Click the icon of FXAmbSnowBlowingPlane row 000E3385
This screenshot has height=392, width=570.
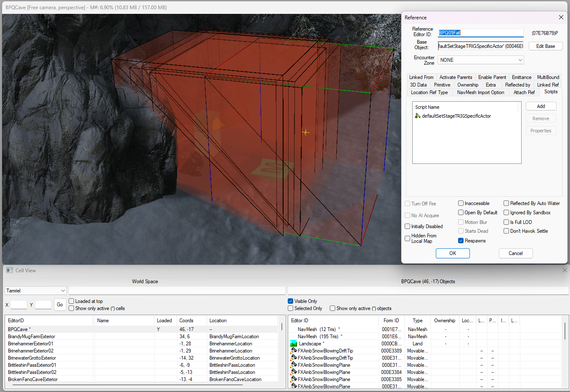(294, 379)
